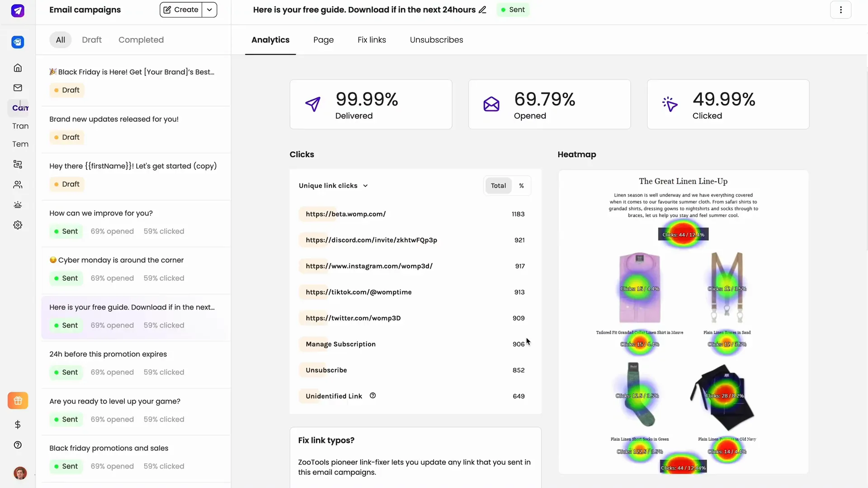
Task: Click the Revenue sidebar icon
Action: (x=17, y=424)
